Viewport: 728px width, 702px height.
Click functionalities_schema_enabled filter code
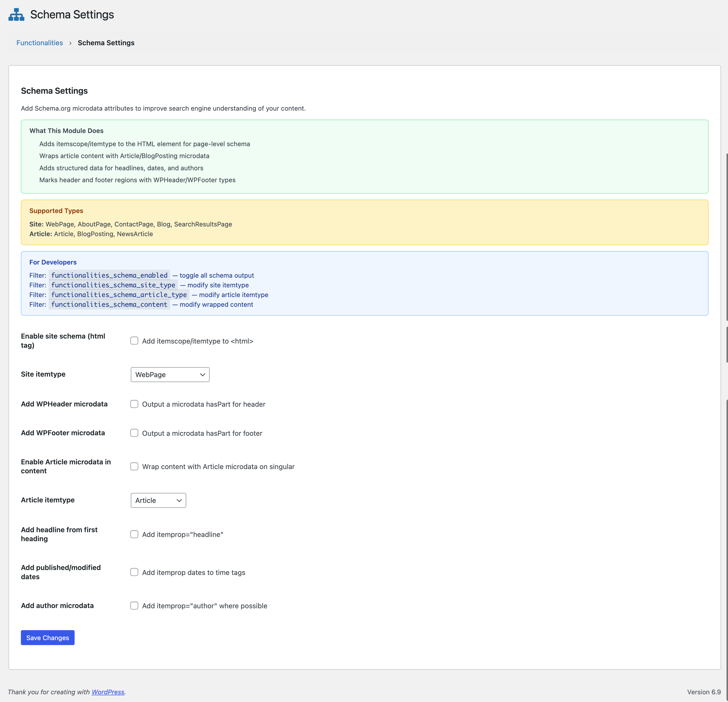(109, 275)
